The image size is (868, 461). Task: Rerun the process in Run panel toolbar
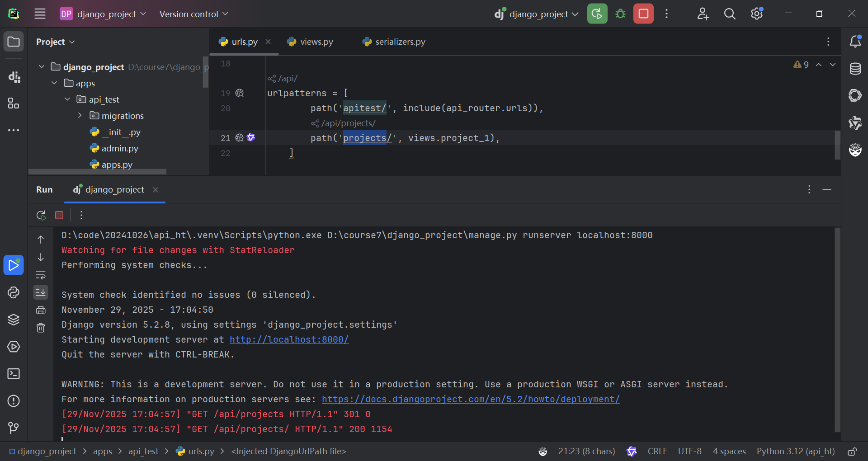(x=41, y=215)
